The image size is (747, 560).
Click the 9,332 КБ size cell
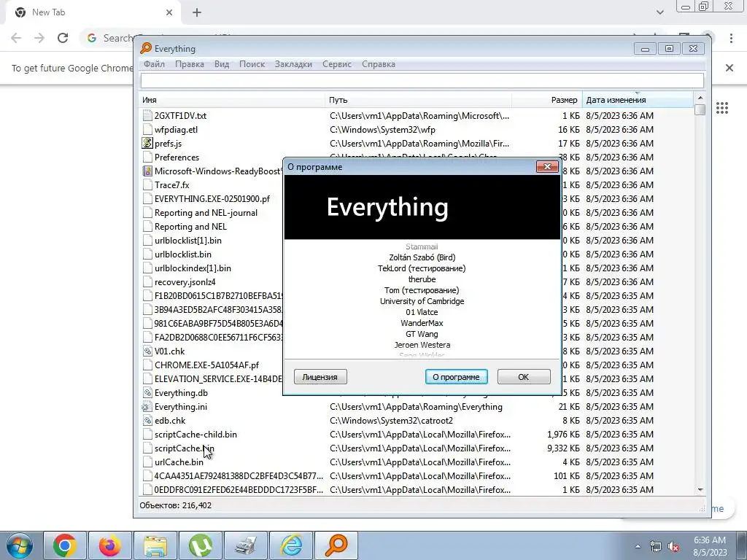pos(563,448)
